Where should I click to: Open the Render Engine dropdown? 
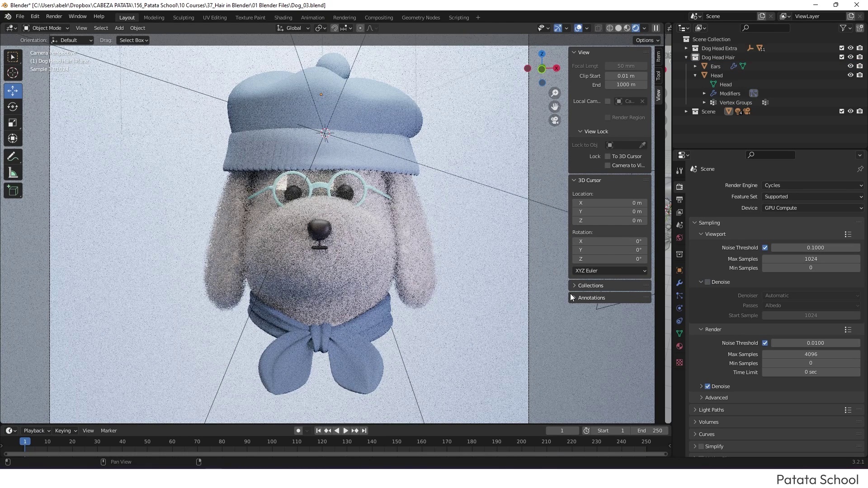(x=813, y=185)
